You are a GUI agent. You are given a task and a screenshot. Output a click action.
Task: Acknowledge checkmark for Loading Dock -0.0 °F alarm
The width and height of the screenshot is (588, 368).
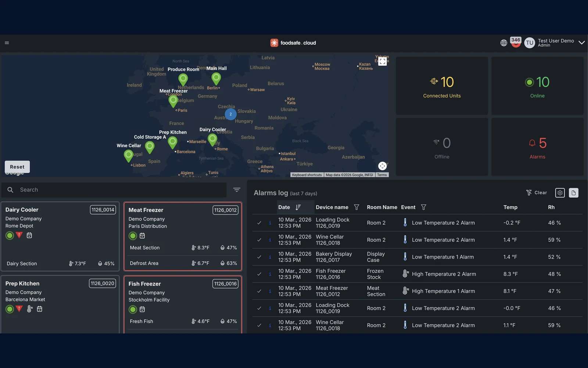point(259,308)
